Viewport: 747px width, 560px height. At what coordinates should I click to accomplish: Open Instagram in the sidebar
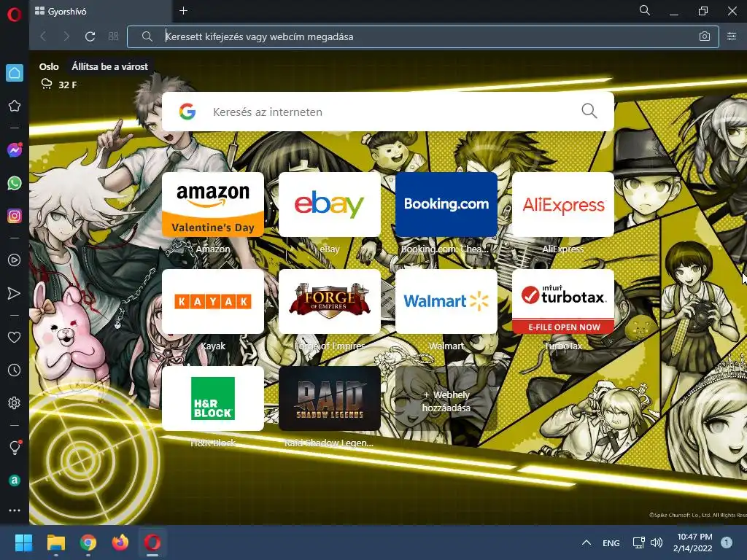[15, 216]
